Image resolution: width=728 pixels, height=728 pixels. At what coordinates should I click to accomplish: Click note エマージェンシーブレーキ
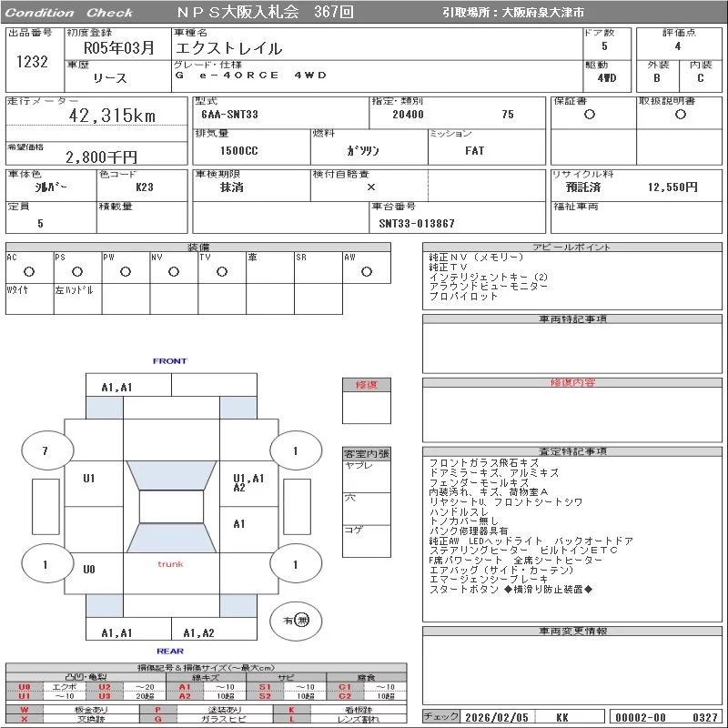point(489,580)
